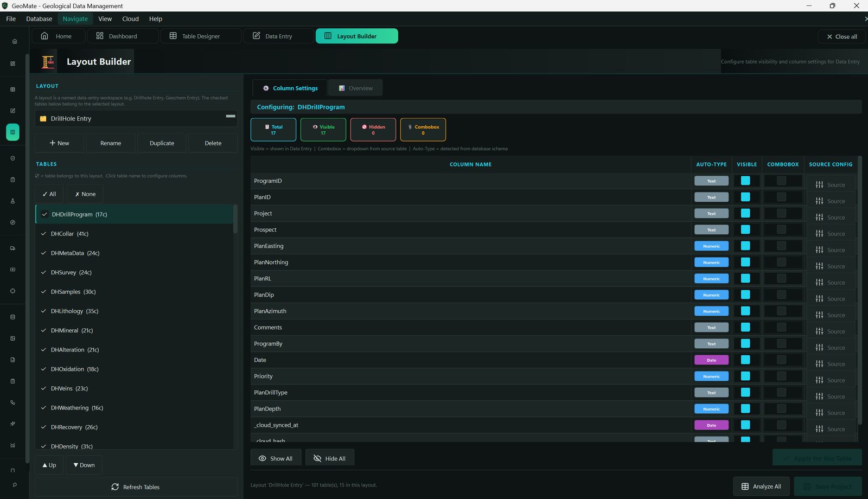
Task: Open the image picture icon in sidebar
Action: coord(12,338)
